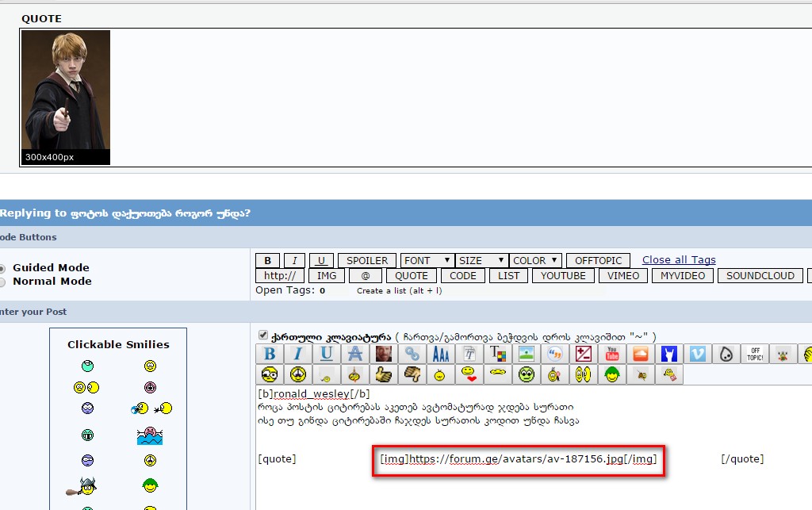Click the IMG code button

pos(327,275)
